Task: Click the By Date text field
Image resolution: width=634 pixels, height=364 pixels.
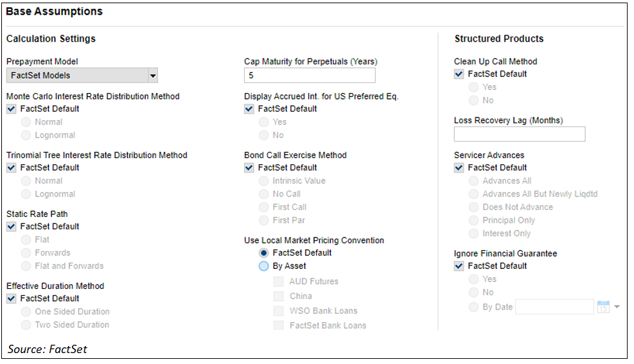Action: pos(554,307)
